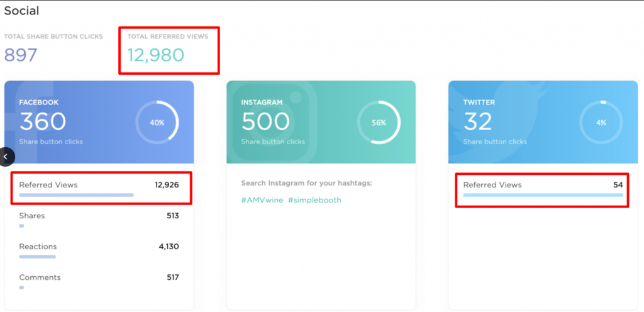644x312 pixels.
Task: Click the previous-slide arrow on the left edge
Action: 6,157
